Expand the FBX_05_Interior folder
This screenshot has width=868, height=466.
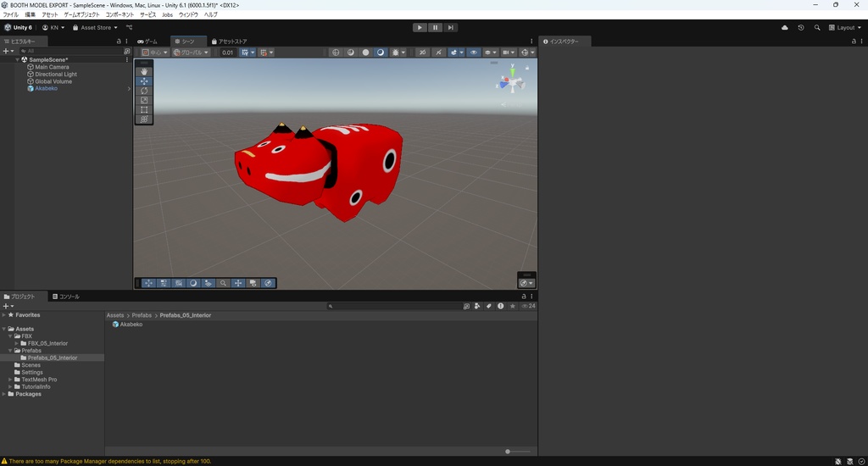pyautogui.click(x=17, y=343)
